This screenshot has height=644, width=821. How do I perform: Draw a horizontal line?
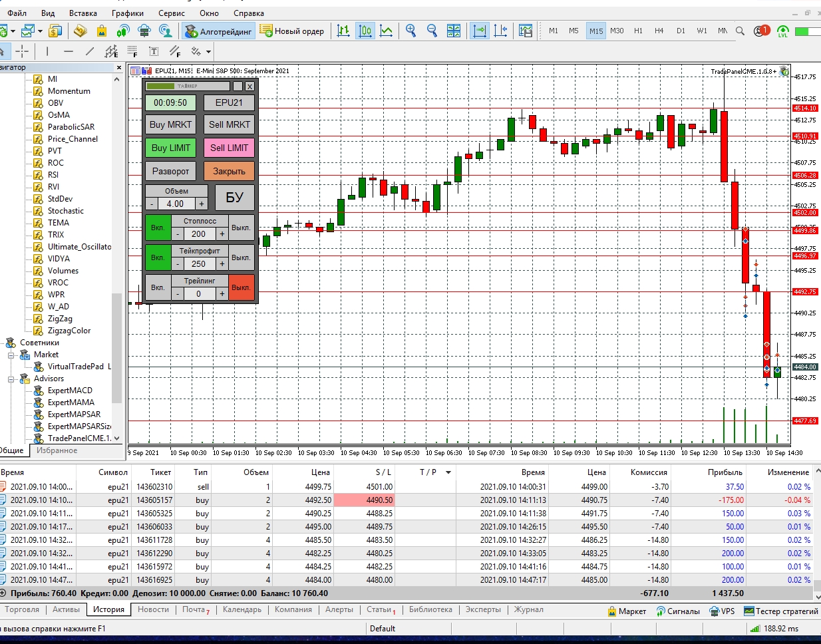point(69,51)
